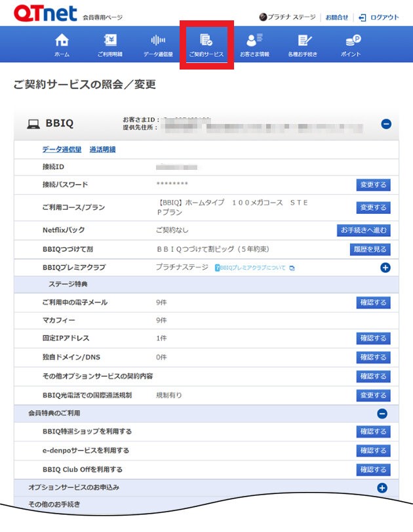Click 確認する for BBIQ Club Offを利用する
Image resolution: width=413 pixels, height=532 pixels.
(x=373, y=470)
